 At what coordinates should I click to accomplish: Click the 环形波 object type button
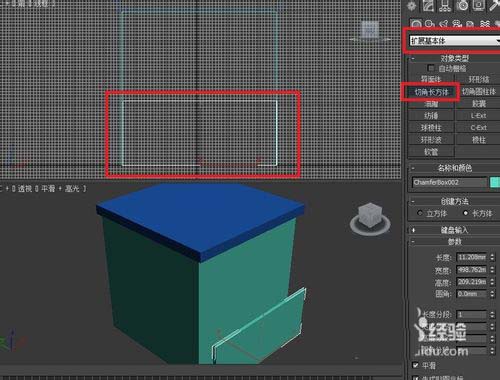tap(431, 140)
